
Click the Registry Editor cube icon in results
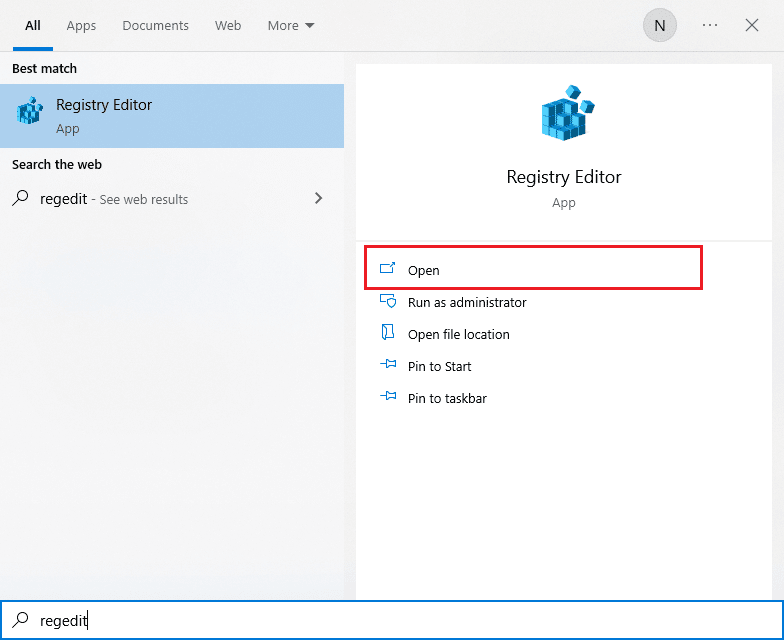(30, 110)
